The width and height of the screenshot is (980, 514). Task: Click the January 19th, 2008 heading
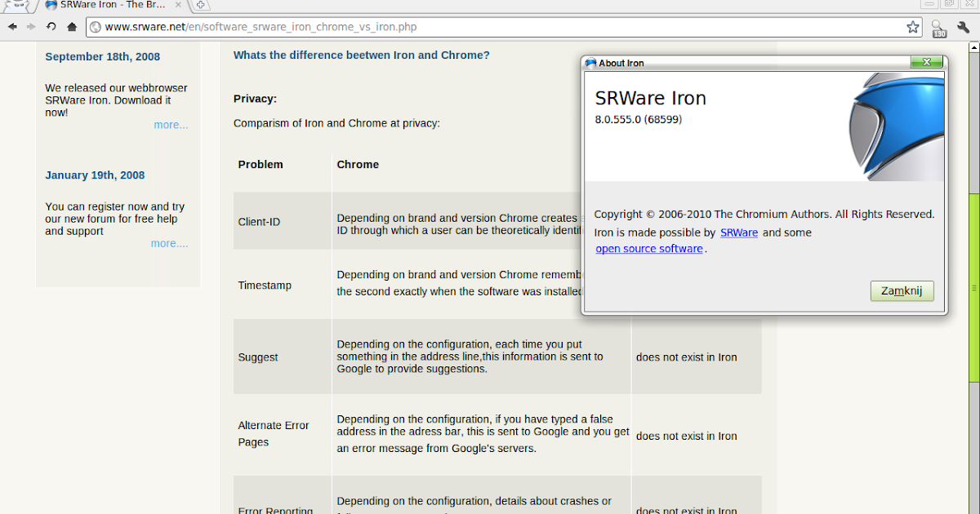tap(95, 175)
